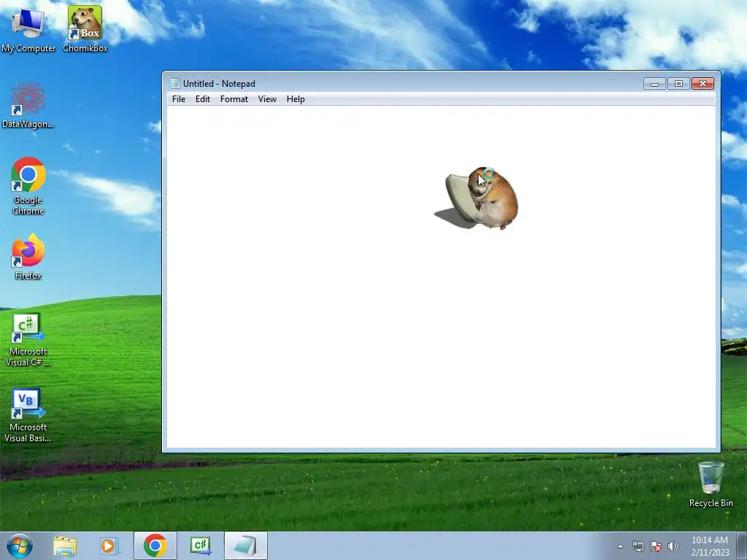
Task: Open Windows Explorer from the taskbar
Action: coord(65,545)
